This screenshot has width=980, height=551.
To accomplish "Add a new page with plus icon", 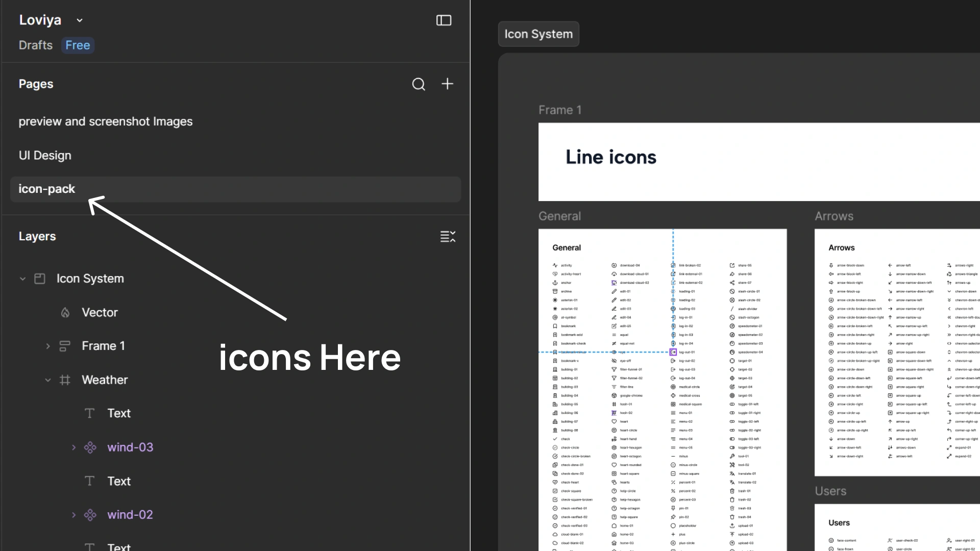I will 447,84.
